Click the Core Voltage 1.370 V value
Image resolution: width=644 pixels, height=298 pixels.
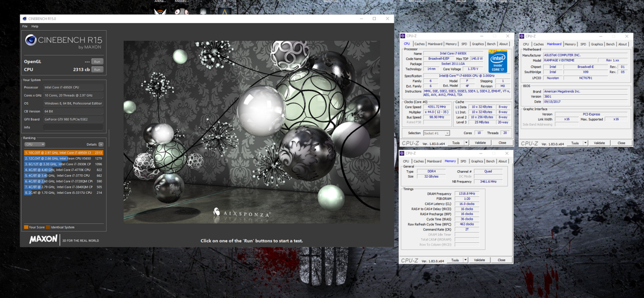click(473, 69)
